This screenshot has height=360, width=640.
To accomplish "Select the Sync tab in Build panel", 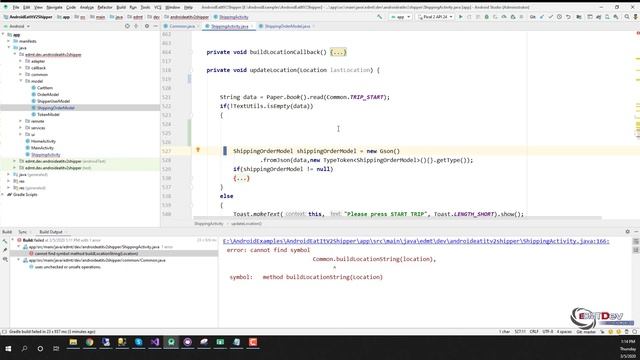I will tap(22, 232).
